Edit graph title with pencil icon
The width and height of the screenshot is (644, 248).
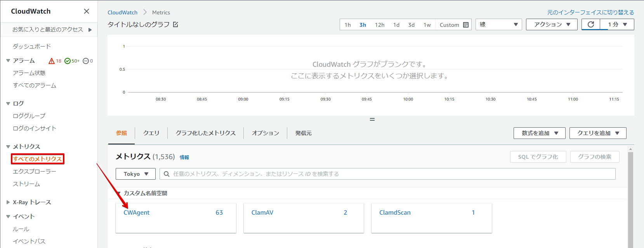tap(175, 24)
